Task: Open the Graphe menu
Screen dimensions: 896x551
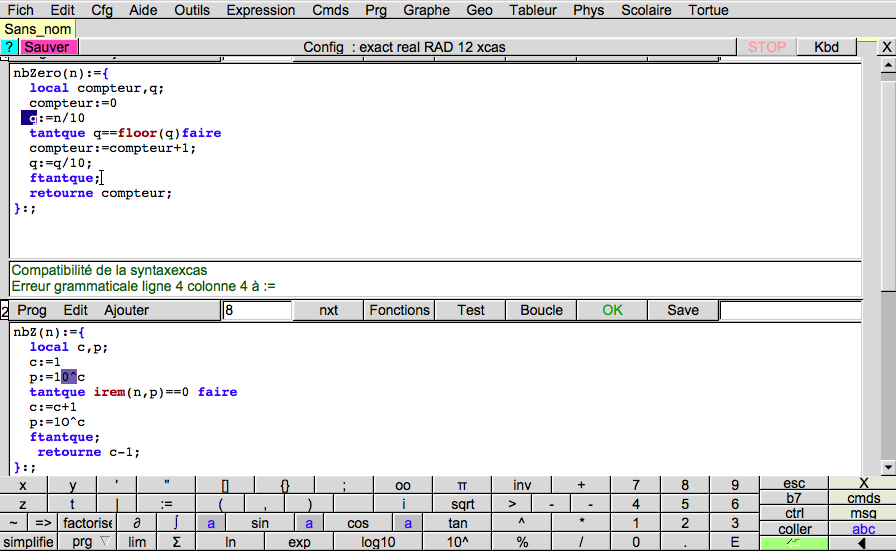Action: [426, 10]
